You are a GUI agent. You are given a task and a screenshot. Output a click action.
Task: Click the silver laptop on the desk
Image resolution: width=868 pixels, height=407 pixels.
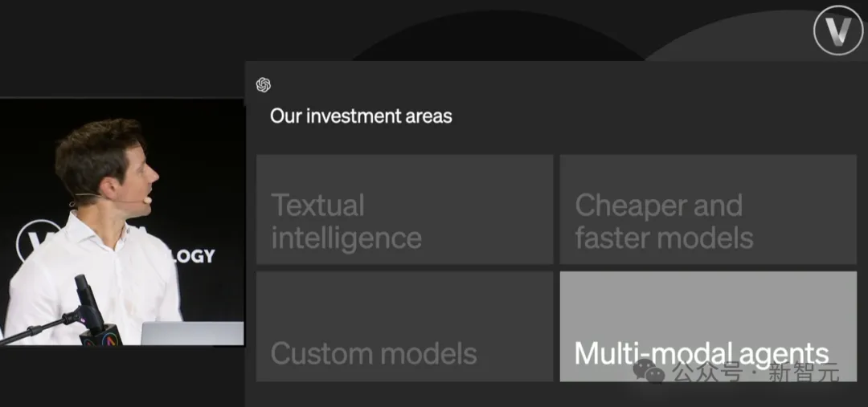192,332
